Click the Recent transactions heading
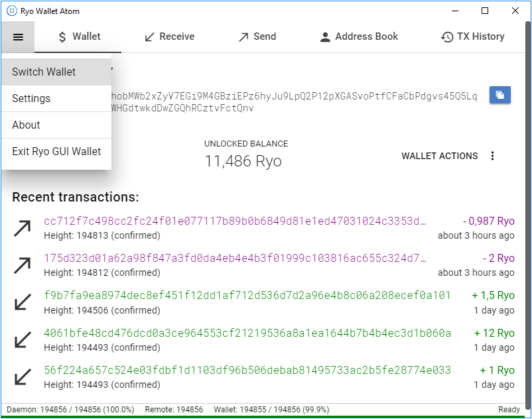 [x=76, y=197]
